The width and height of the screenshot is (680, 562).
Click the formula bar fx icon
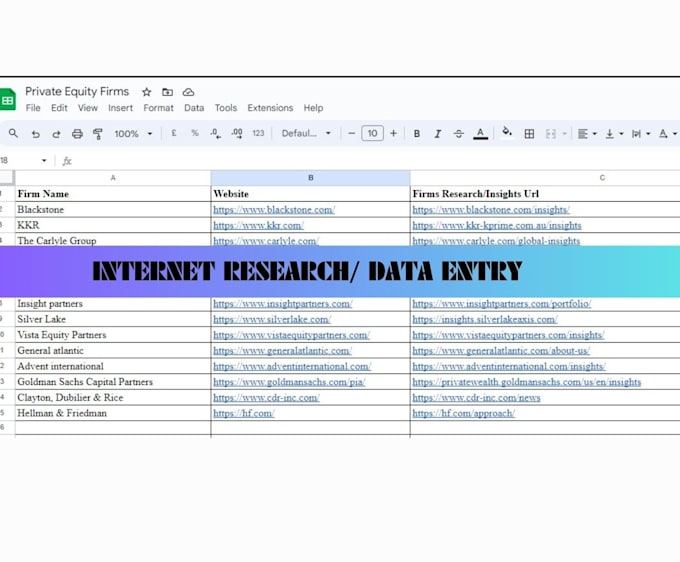(67, 161)
